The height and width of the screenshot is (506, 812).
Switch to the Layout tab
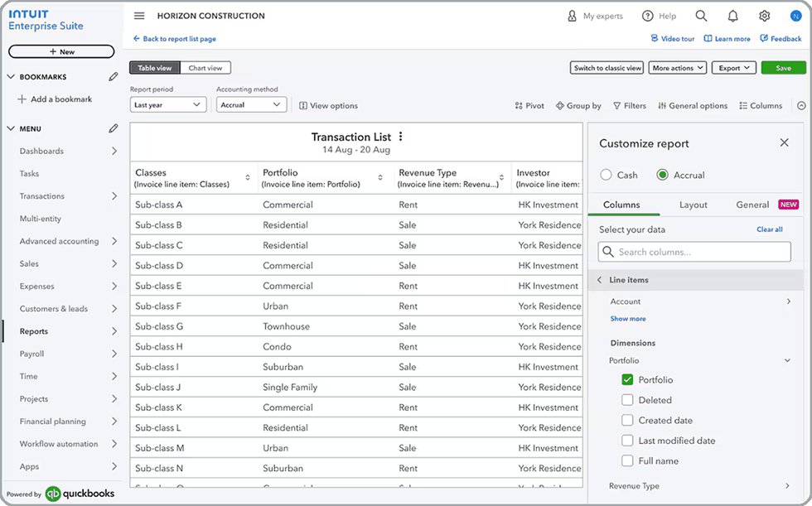coord(693,205)
